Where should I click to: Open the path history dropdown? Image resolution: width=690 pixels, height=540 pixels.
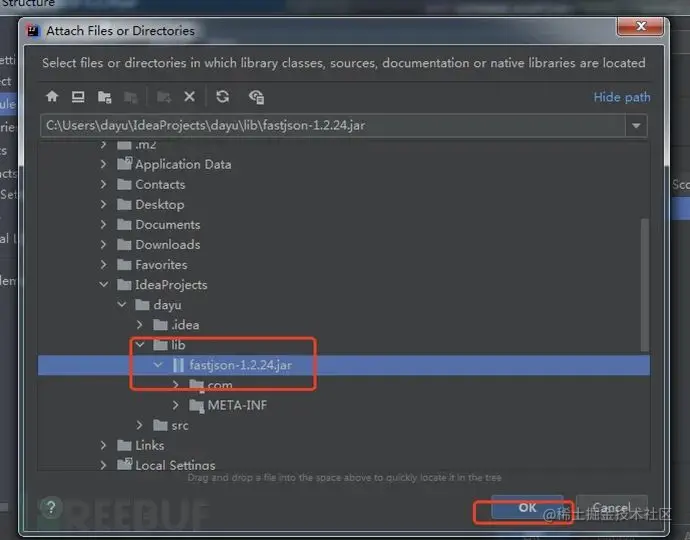tap(636, 125)
